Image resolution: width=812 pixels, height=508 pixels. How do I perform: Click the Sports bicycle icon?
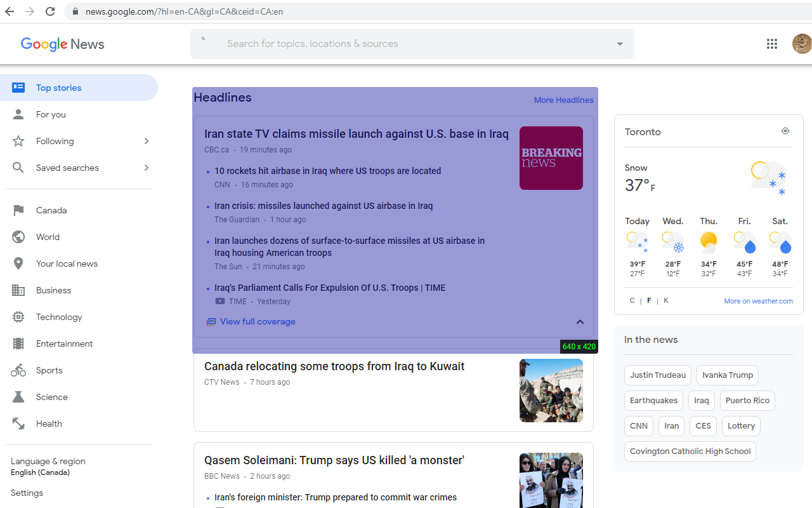pos(18,370)
